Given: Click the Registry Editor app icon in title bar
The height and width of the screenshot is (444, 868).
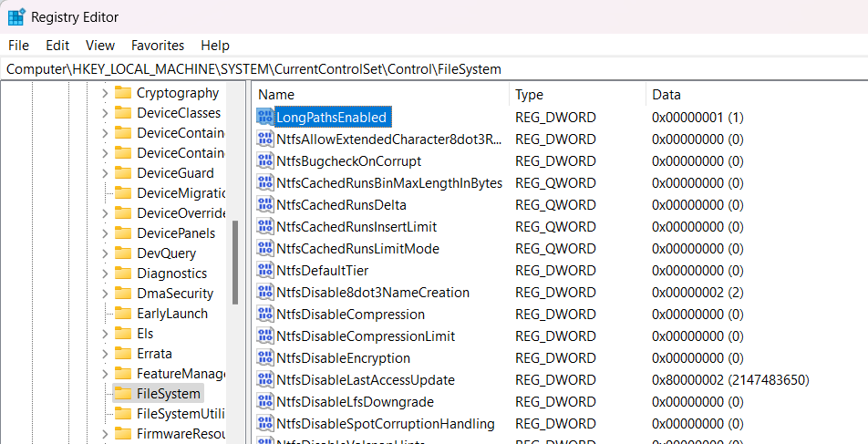Looking at the screenshot, I should 16,17.
